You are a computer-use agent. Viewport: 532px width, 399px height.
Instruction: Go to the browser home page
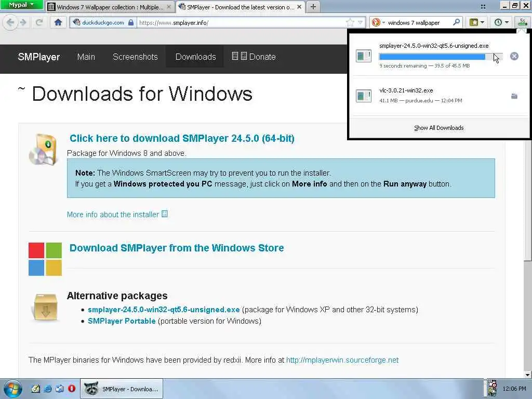point(58,22)
